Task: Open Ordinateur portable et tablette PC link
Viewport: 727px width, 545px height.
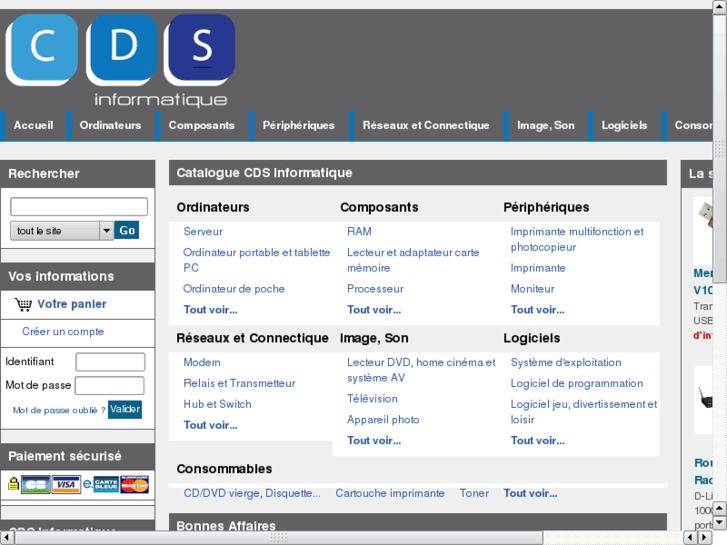Action: pos(256,260)
